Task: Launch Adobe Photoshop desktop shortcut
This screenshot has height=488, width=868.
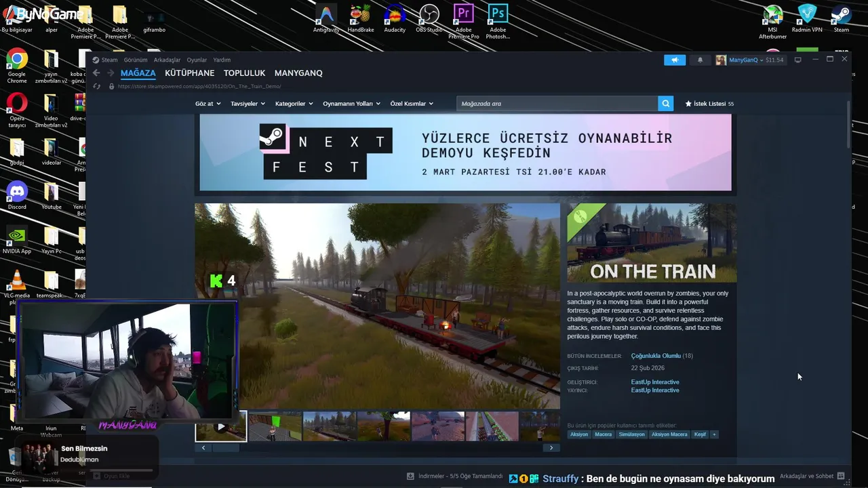Action: click(498, 20)
